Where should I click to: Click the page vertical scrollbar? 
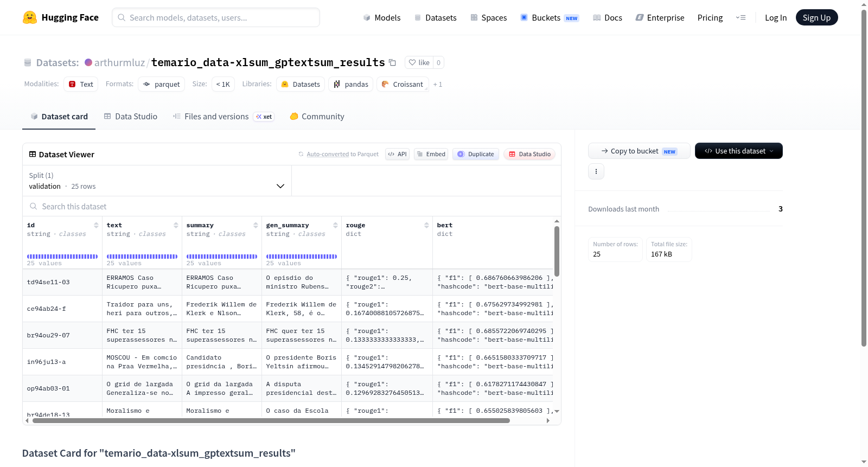coord(864,178)
